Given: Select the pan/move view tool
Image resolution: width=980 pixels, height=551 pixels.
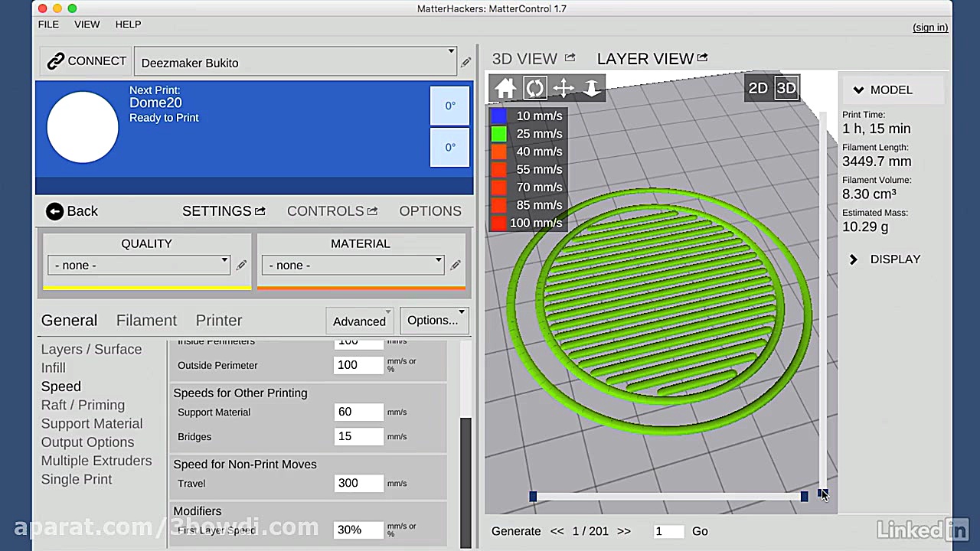Looking at the screenshot, I should (x=563, y=88).
